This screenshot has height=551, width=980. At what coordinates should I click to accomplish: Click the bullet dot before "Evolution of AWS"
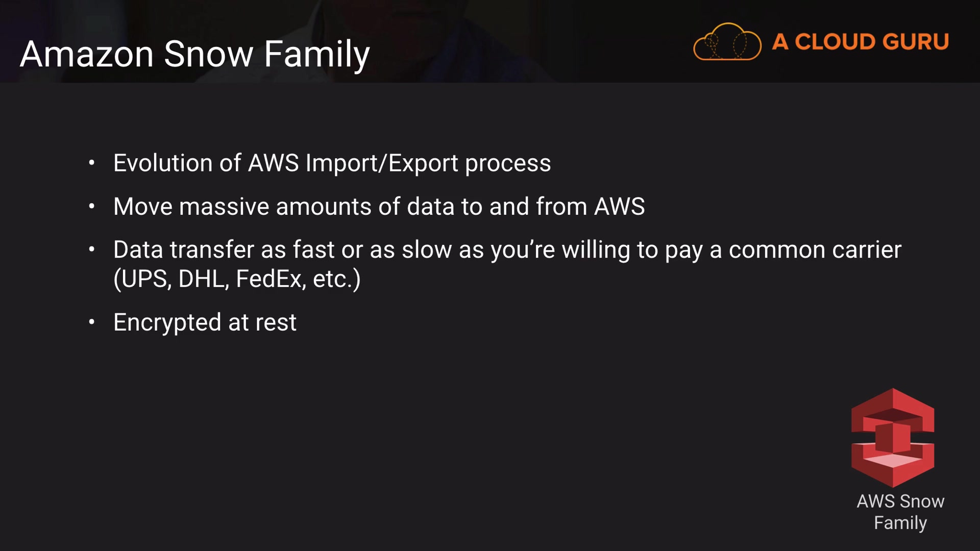[x=92, y=163]
